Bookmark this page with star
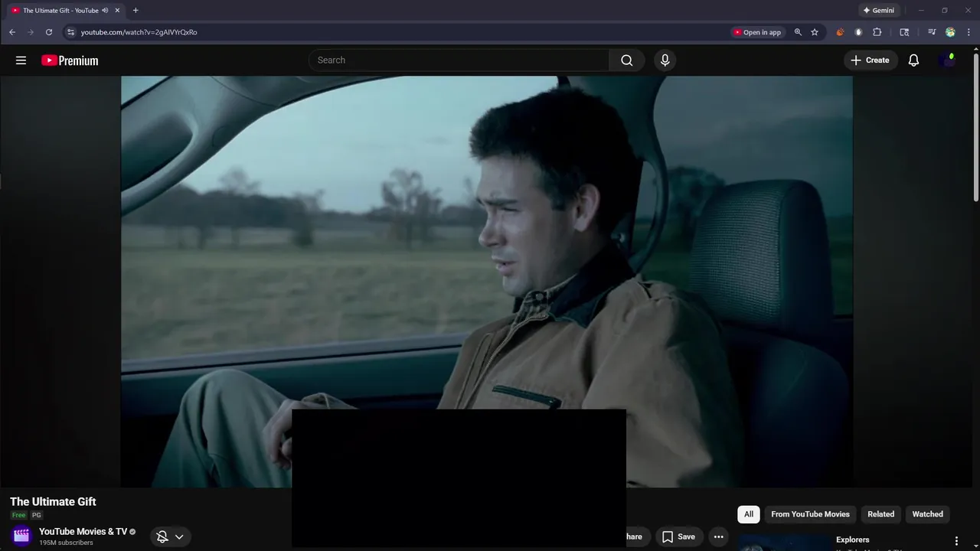The image size is (980, 551). coord(815,32)
